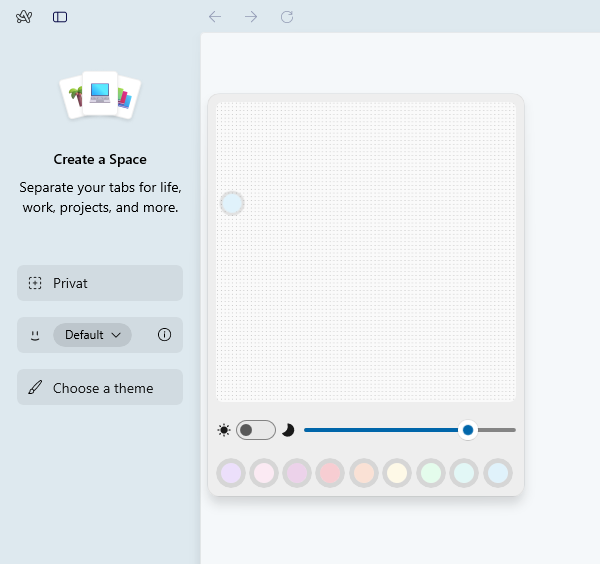This screenshot has width=600, height=564.
Task: Reload the page with refresh icon
Action: point(287,17)
